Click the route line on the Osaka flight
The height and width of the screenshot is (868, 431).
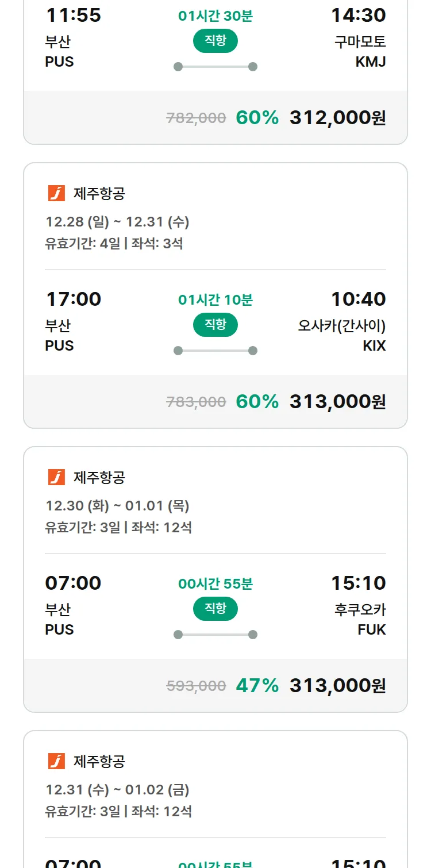click(215, 351)
